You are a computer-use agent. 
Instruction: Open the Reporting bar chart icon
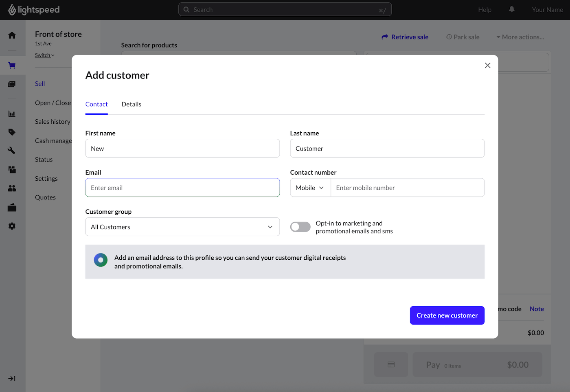pos(12,114)
